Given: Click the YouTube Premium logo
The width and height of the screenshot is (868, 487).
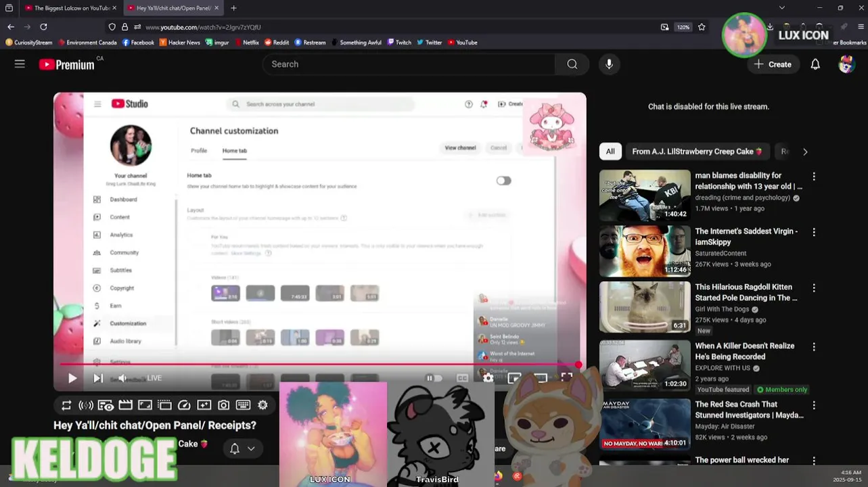Looking at the screenshot, I should pyautogui.click(x=67, y=64).
